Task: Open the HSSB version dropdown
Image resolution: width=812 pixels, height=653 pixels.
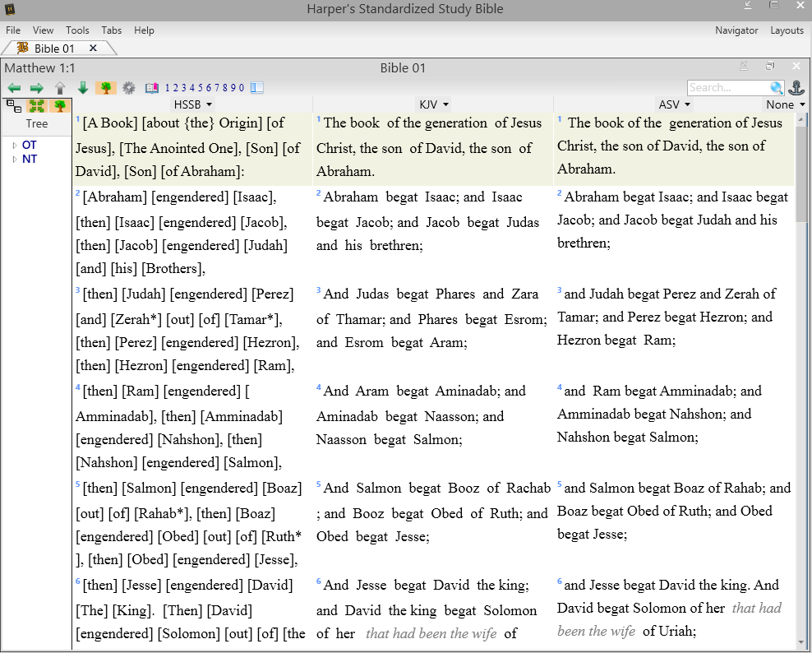Action: tap(192, 104)
